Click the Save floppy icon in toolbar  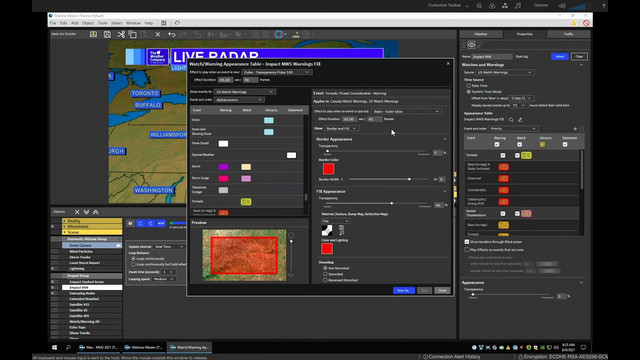(107, 35)
